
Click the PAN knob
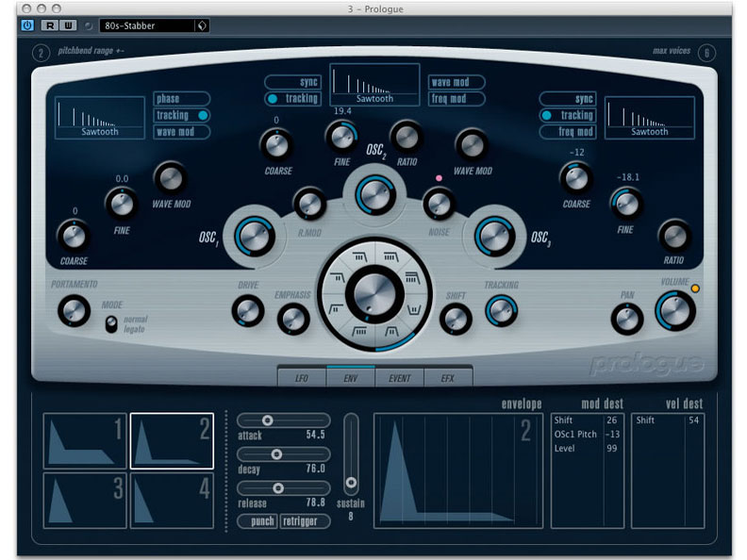[x=627, y=319]
